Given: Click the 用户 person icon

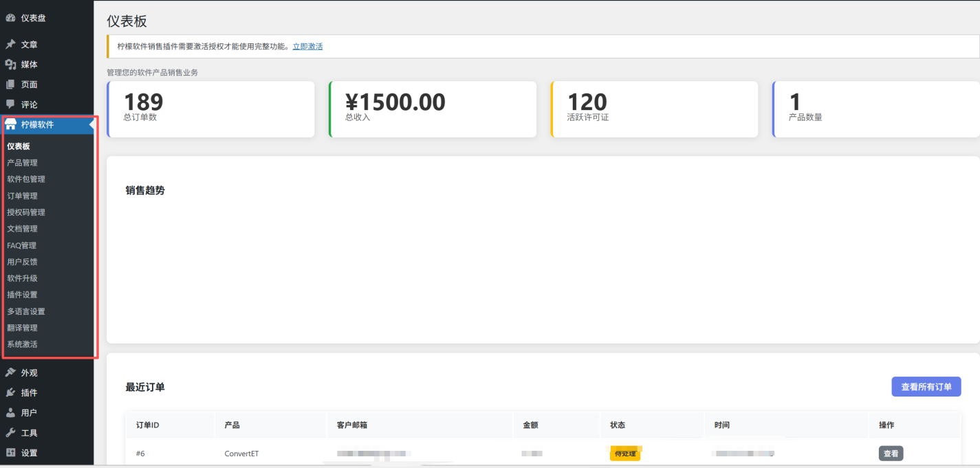Looking at the screenshot, I should click(x=10, y=413).
